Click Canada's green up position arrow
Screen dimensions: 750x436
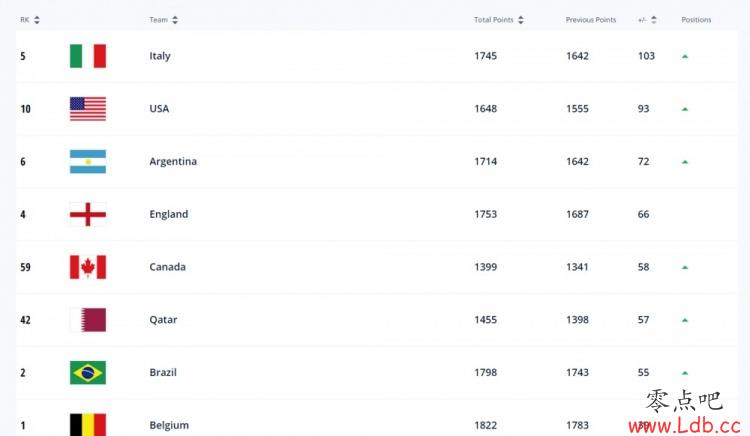pyautogui.click(x=685, y=267)
